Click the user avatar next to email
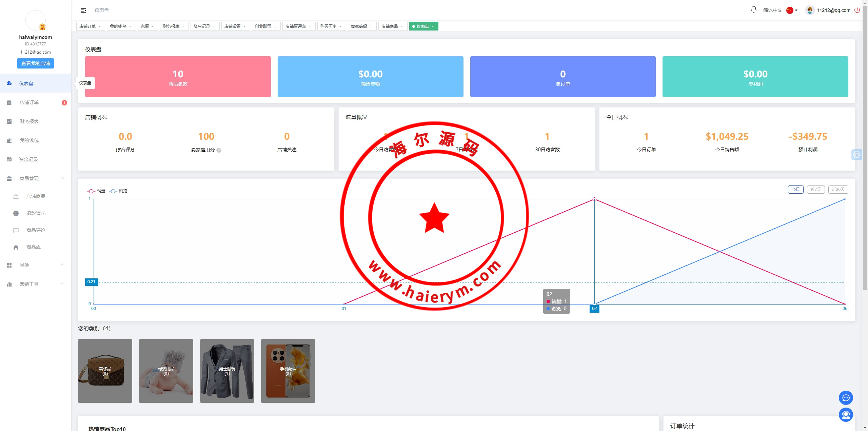This screenshot has width=868, height=431. [810, 10]
